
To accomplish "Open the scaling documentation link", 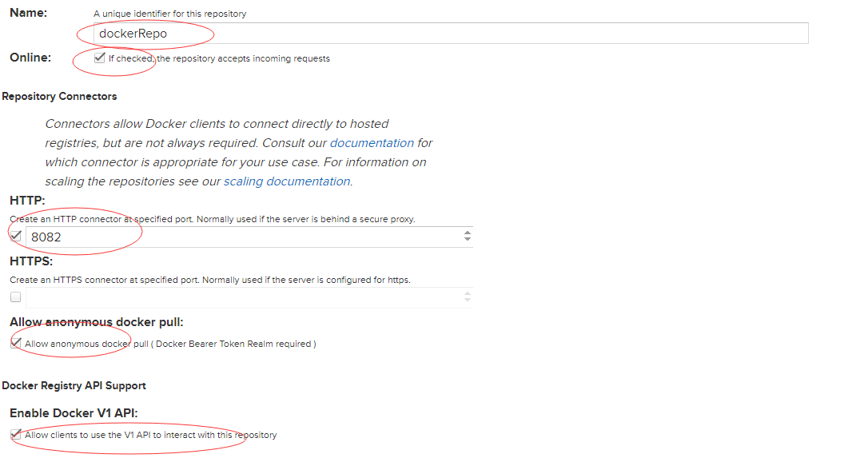I will pyautogui.click(x=287, y=181).
